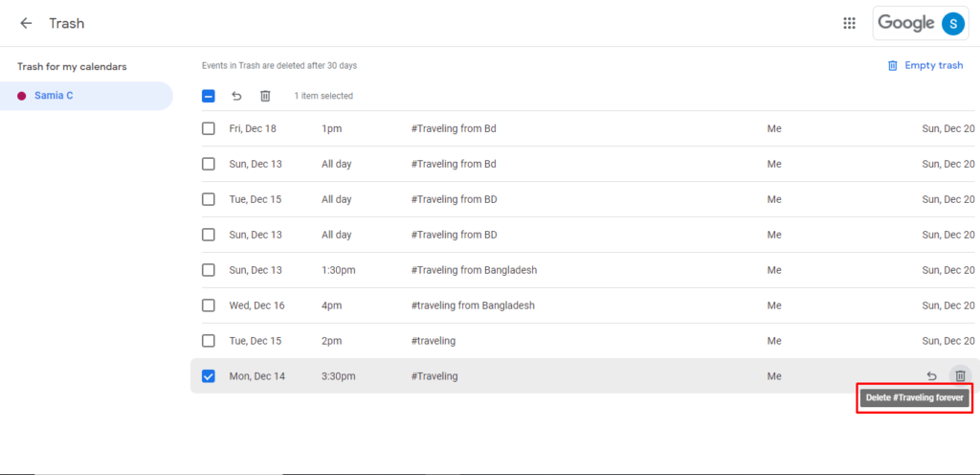Click 'Events in Trash are deleted after 30 days'
980x475 pixels.
click(279, 66)
